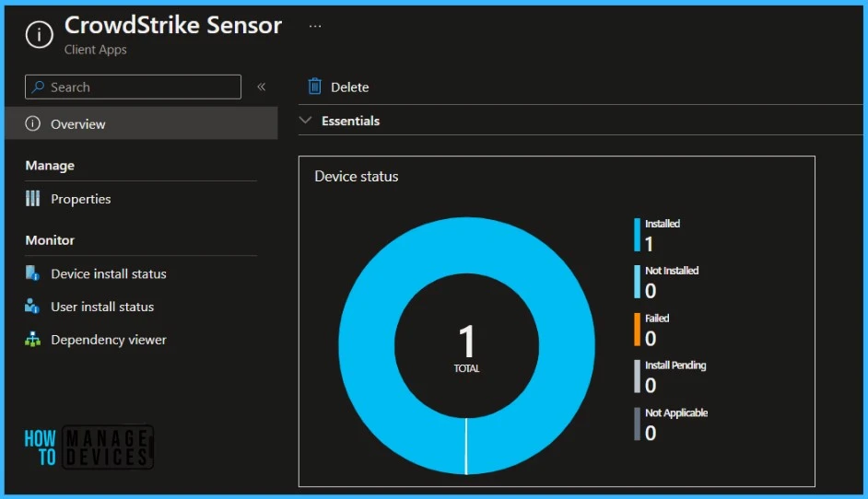Screen dimensions: 868x499
Task: Click the Overview info circle icon
Action: tap(32, 123)
